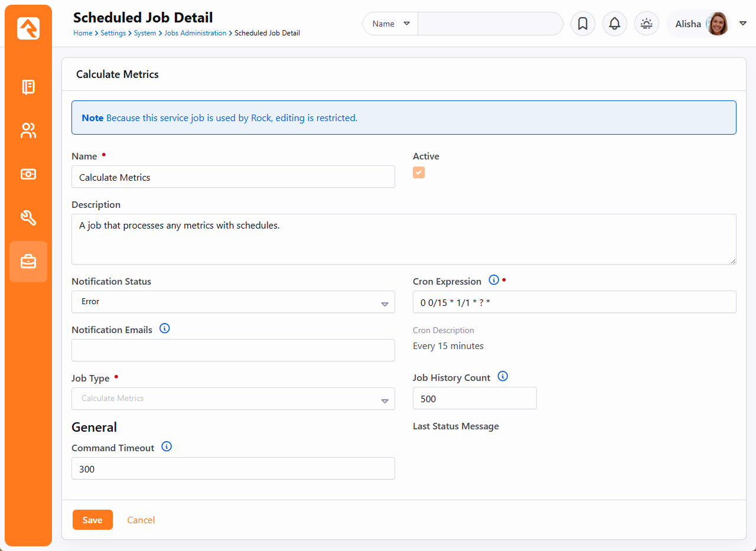The image size is (756, 551).
Task: Open the Notification Status dropdown
Action: (x=233, y=302)
